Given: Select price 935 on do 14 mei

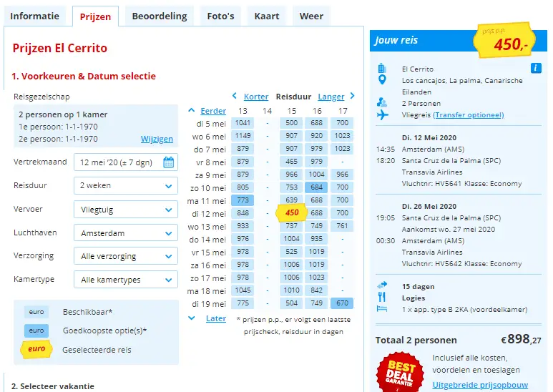Looking at the screenshot, I should coord(316,239).
